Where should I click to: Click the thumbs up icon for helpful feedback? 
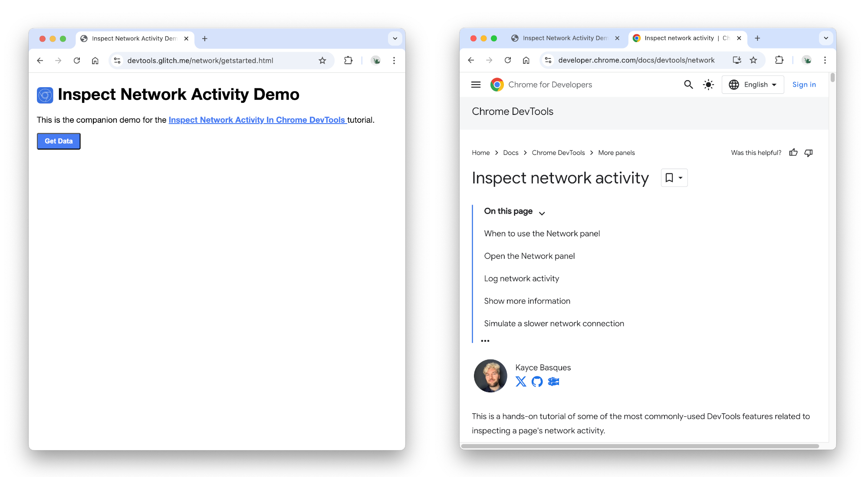click(x=794, y=153)
